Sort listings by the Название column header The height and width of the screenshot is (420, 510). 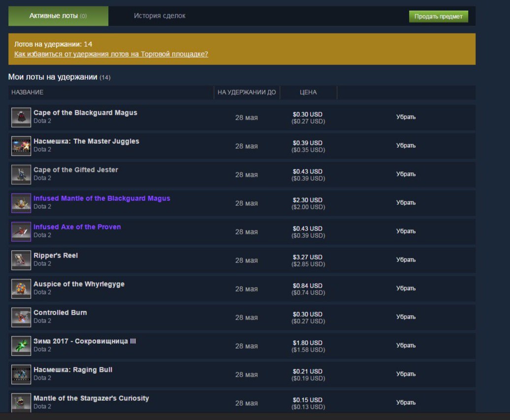(28, 92)
